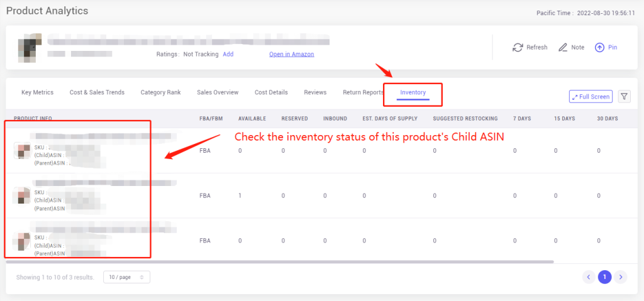The image size is (644, 301).
Task: Click the Refresh icon
Action: [518, 47]
